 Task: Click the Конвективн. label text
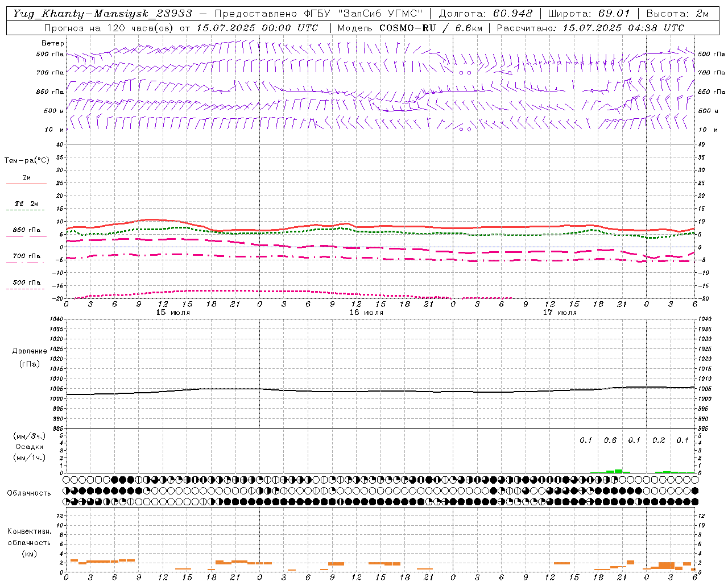click(30, 531)
